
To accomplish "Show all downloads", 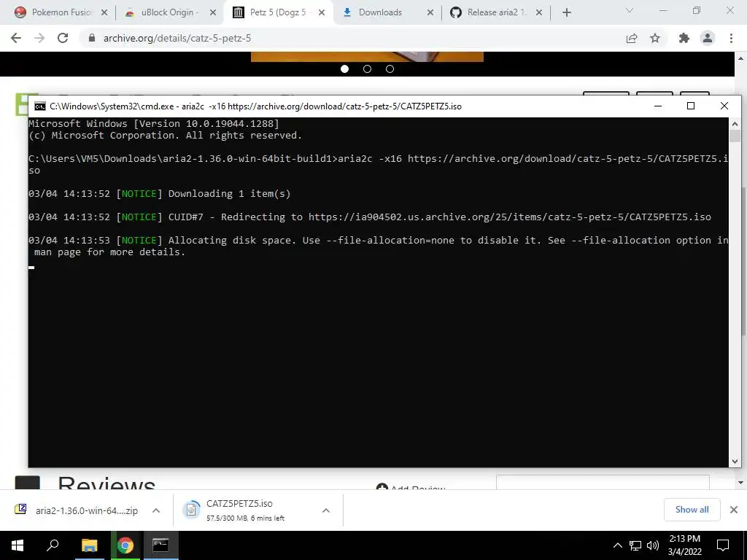I will [692, 510].
